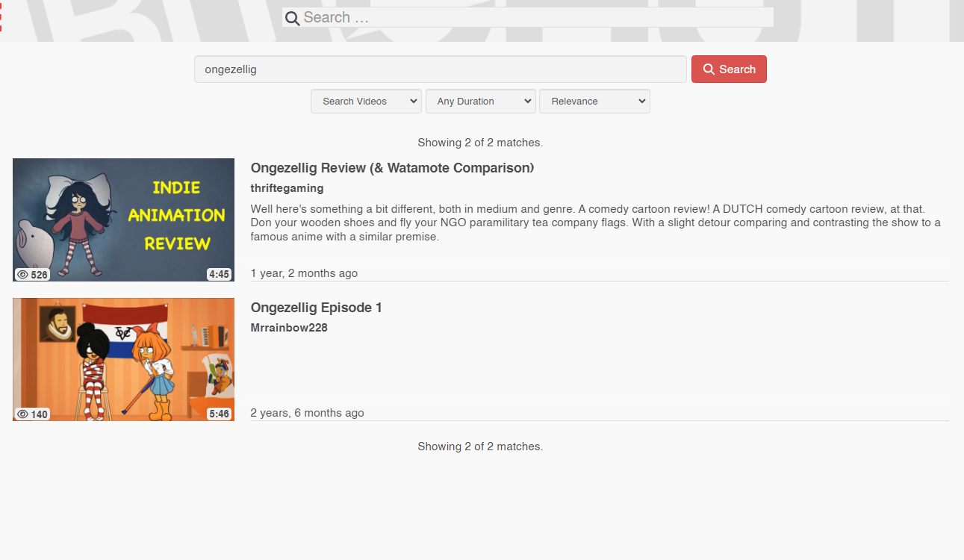Screen dimensions: 964x560
Task: Click the magnifier icon in top search bar
Action: pos(293,18)
